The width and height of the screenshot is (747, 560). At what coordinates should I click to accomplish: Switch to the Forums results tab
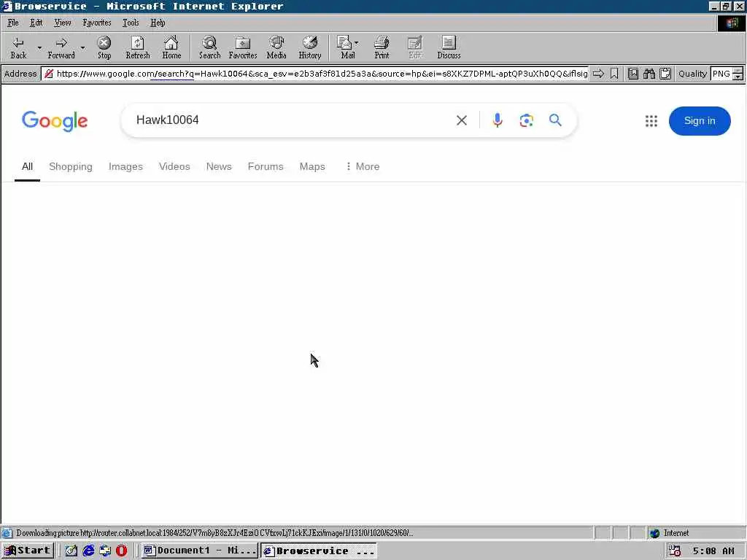coord(266,167)
